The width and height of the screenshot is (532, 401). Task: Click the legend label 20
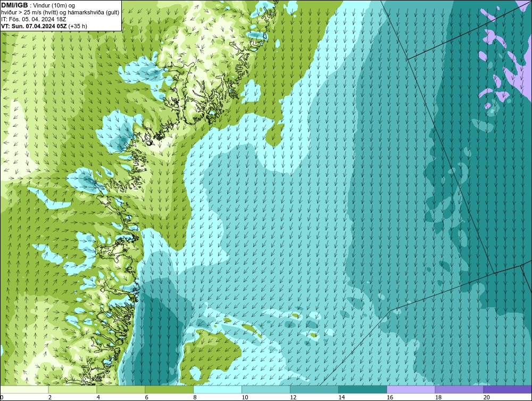click(486, 397)
